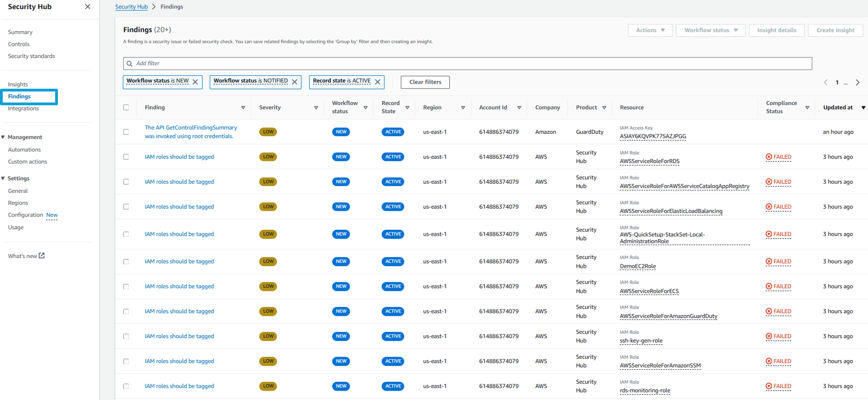Click the NEW workflow badge on GuardDuty row
868x400 pixels.
(341, 132)
